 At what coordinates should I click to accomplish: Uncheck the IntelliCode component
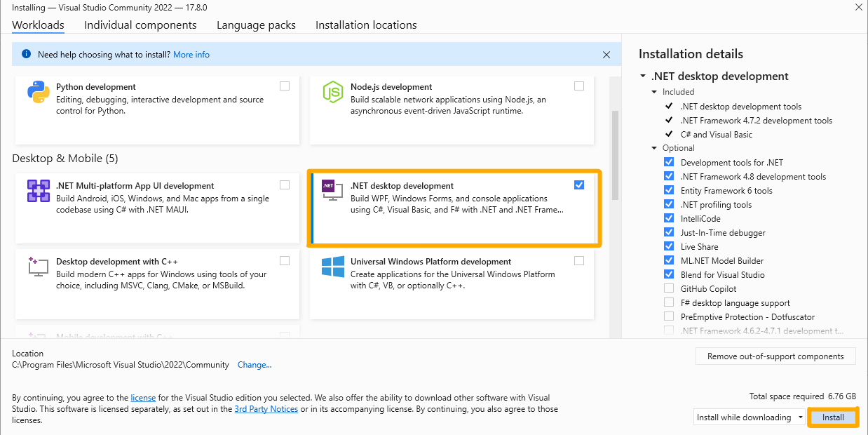(x=669, y=219)
